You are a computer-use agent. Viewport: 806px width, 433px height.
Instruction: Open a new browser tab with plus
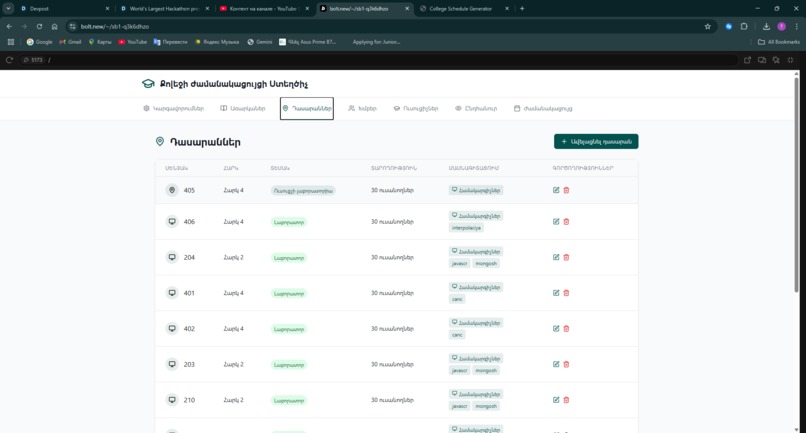522,8
